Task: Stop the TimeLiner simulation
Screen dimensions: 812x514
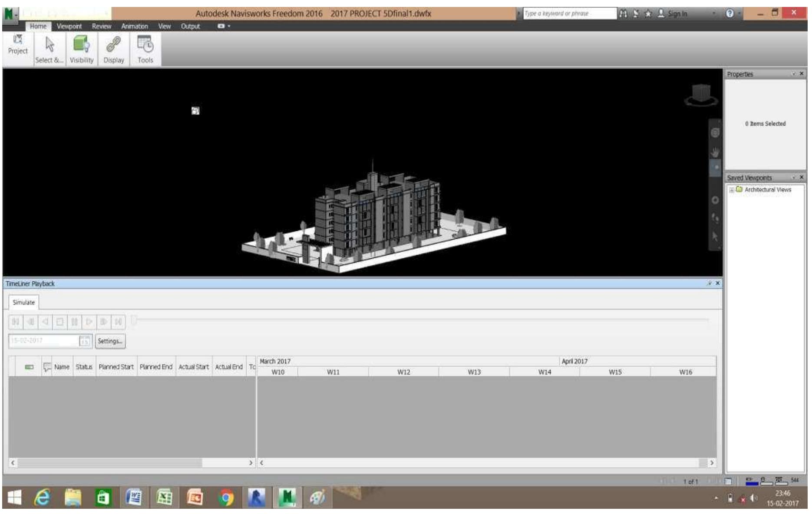Action: click(60, 322)
